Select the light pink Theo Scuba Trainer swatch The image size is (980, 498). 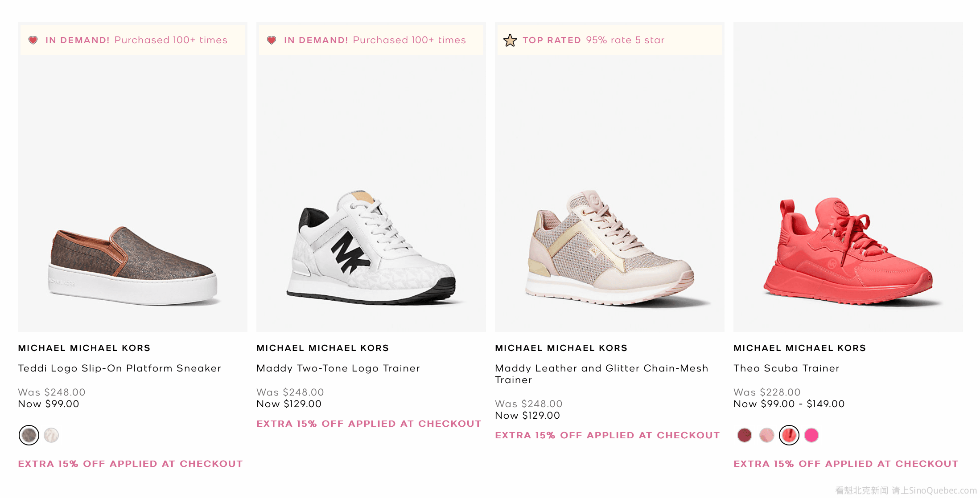[x=767, y=435]
